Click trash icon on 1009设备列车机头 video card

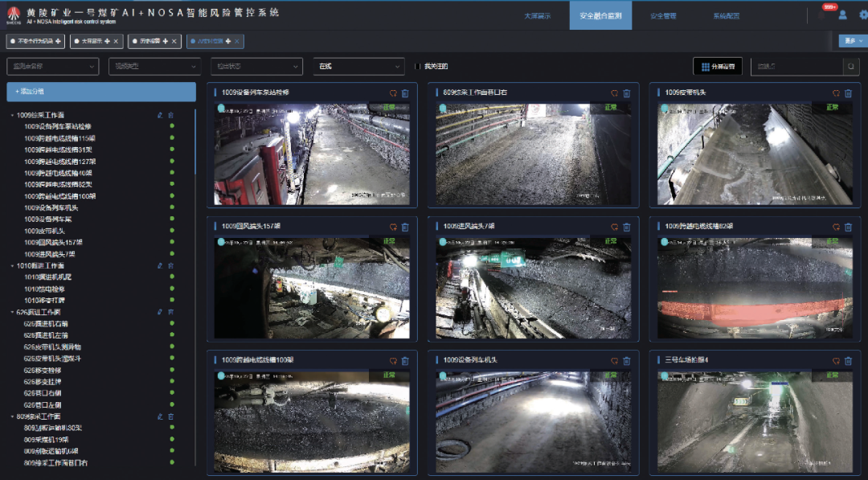627,361
